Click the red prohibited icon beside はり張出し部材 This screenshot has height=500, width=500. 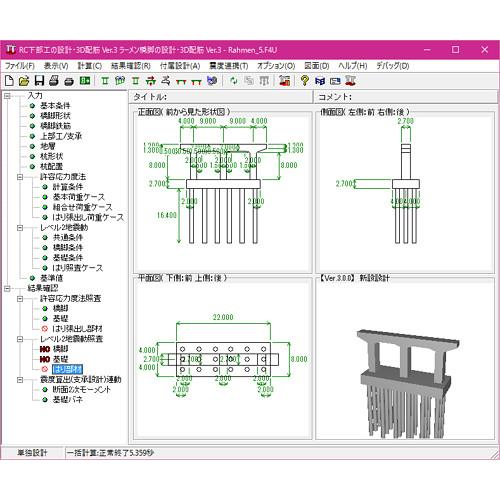45,329
